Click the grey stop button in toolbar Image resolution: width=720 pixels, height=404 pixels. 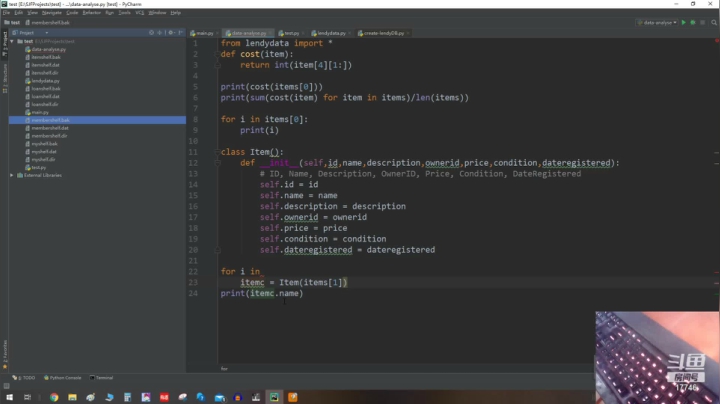(x=703, y=22)
